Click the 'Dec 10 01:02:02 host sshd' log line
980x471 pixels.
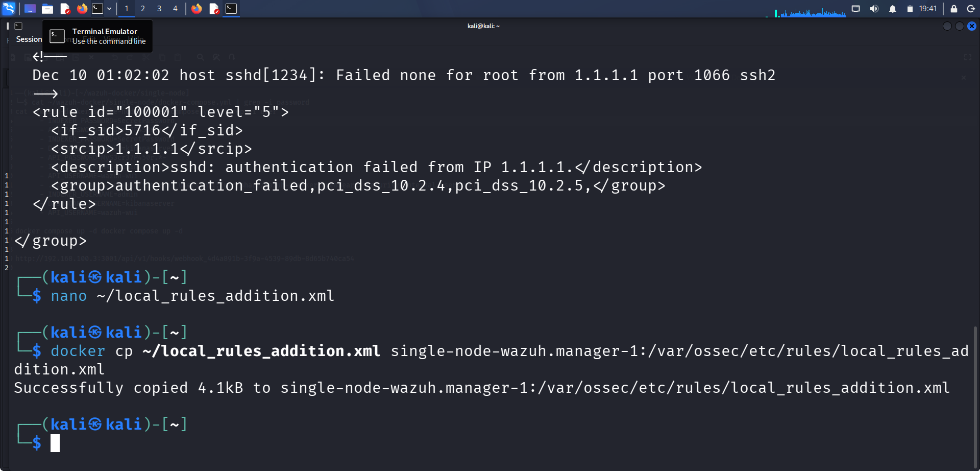[x=404, y=75]
